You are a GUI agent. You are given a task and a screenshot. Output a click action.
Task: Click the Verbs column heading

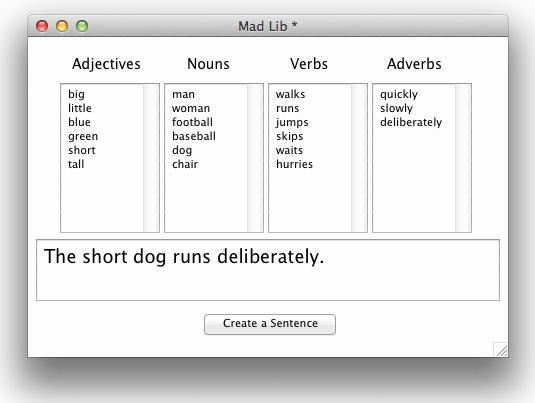point(309,64)
